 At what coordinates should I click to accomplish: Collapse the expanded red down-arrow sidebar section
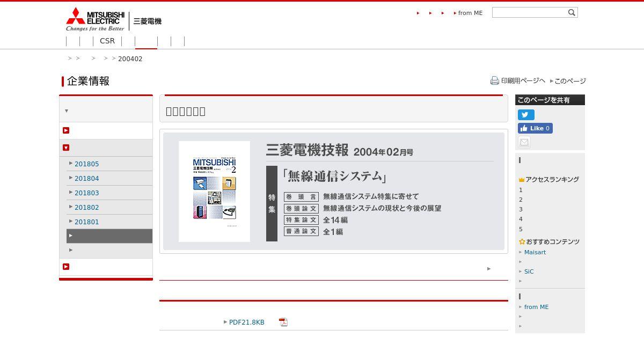coord(66,148)
